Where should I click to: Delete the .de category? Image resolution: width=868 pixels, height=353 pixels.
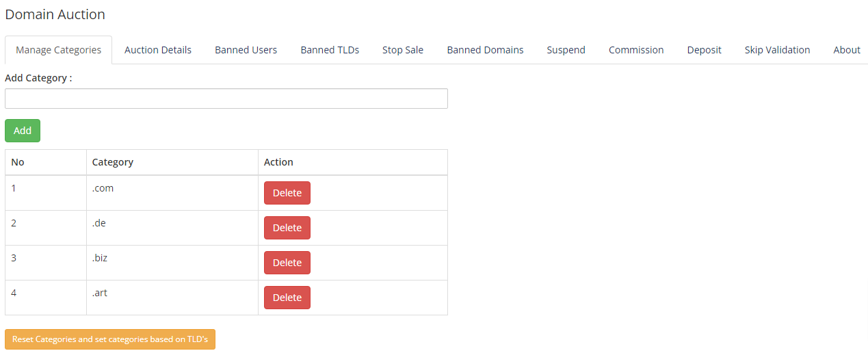click(x=287, y=228)
